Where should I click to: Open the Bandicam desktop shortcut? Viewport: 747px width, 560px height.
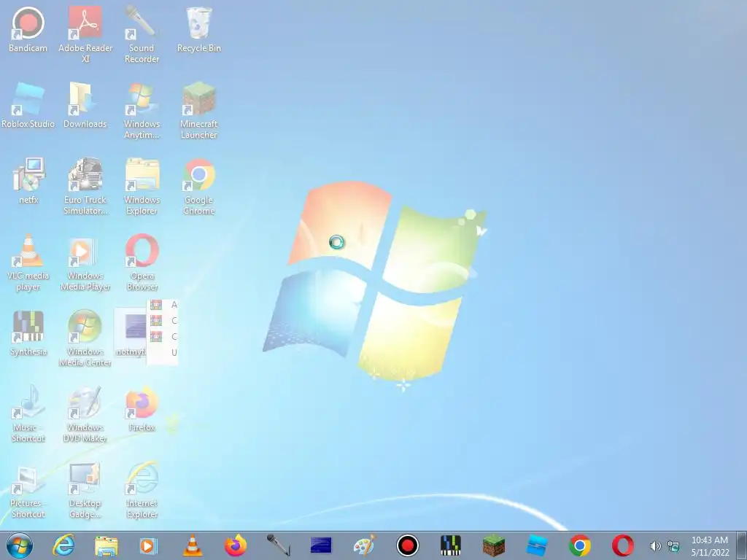[28, 29]
